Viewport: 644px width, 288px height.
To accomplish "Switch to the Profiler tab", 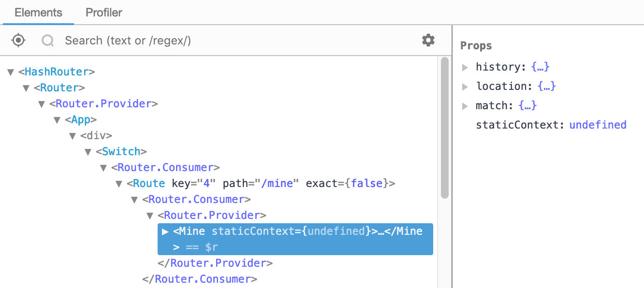I will pyautogui.click(x=104, y=13).
